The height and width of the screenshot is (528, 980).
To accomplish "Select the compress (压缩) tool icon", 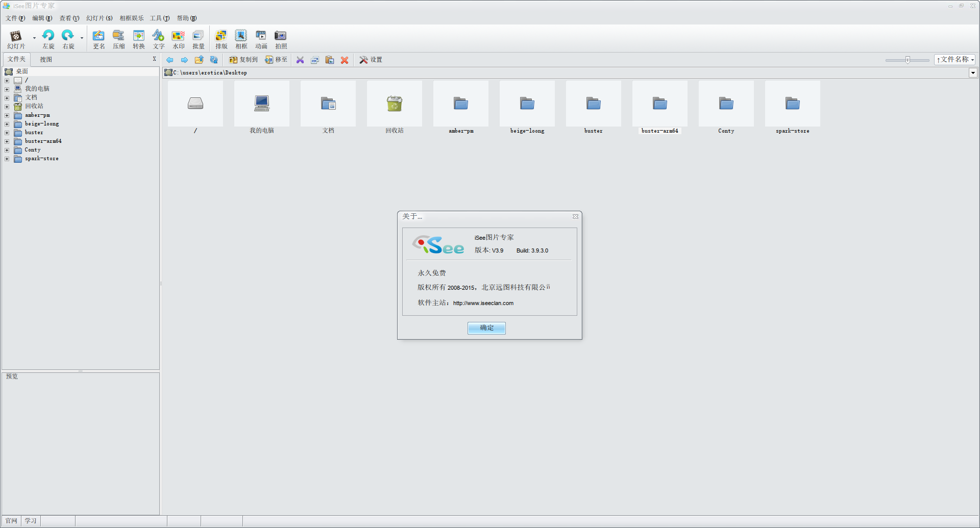I will 118,36.
